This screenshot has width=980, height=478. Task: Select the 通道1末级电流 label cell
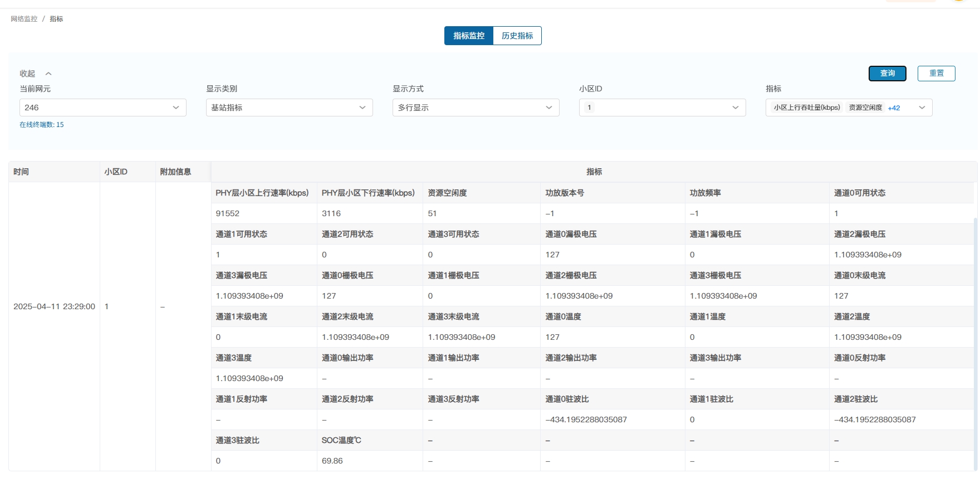(x=264, y=316)
